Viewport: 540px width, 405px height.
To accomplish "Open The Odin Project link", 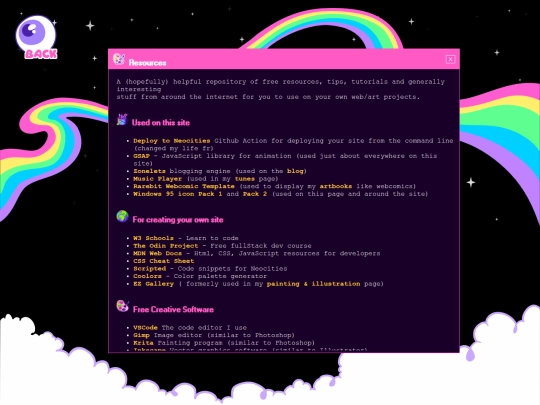I will tap(166, 246).
